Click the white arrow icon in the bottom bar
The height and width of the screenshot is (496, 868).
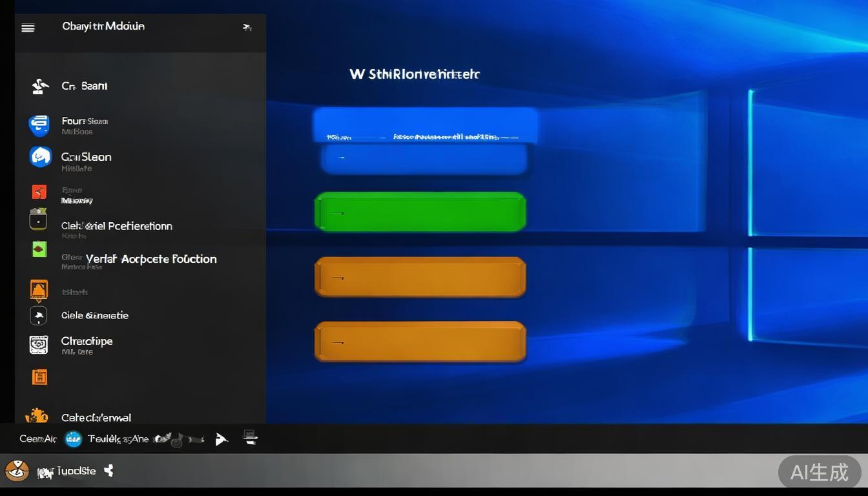(221, 439)
